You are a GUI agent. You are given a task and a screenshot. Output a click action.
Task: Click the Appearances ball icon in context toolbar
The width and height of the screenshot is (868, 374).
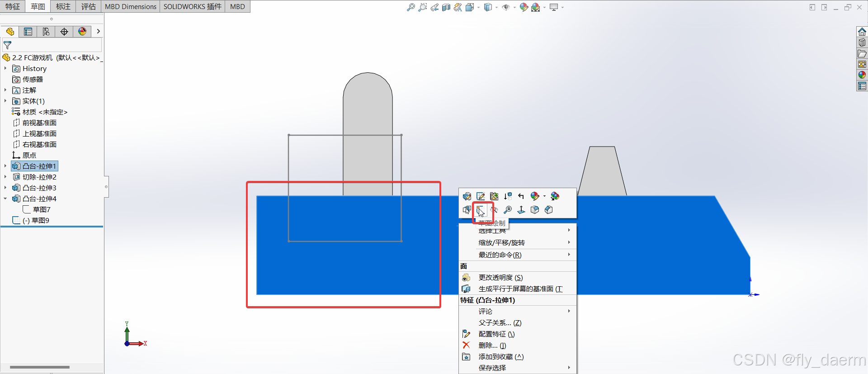coord(535,196)
